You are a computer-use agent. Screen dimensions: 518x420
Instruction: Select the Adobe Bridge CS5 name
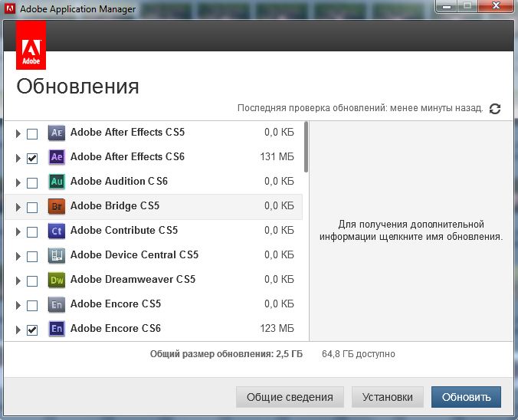(x=115, y=205)
